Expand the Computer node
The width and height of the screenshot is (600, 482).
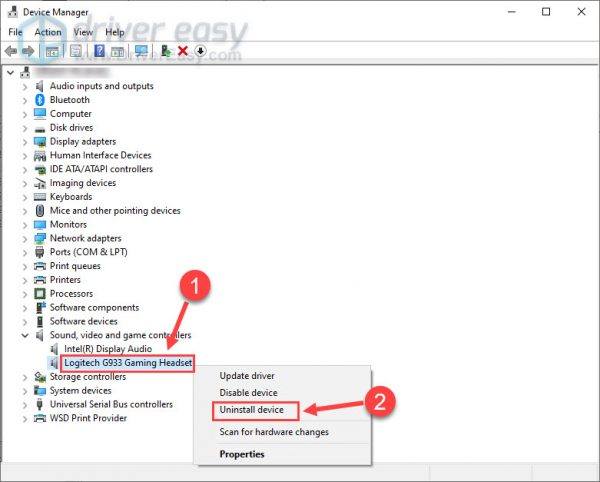point(25,114)
